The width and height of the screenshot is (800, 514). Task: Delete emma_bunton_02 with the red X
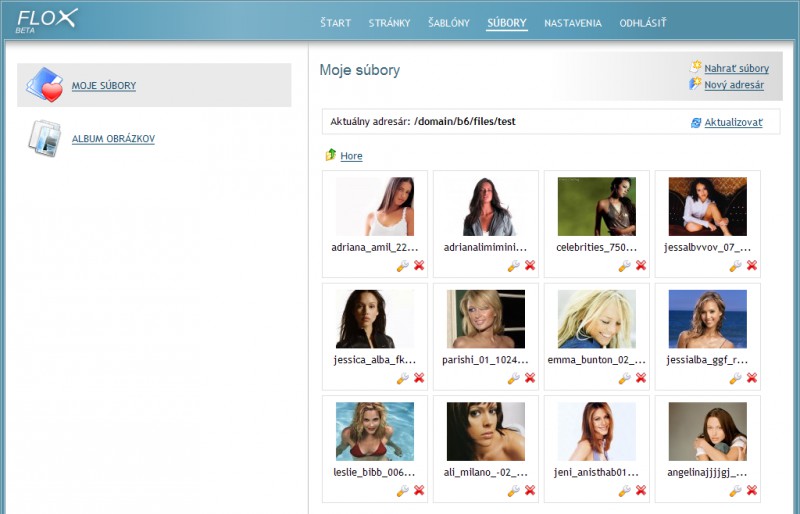tap(641, 378)
